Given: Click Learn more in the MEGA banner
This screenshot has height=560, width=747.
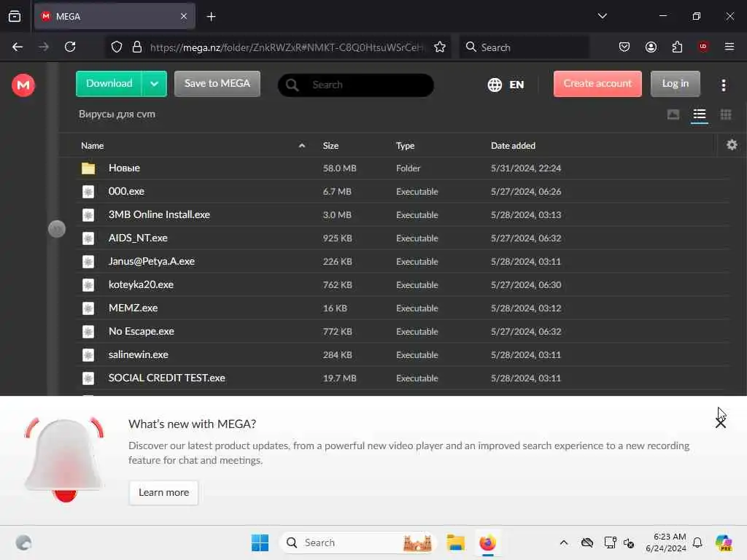Looking at the screenshot, I should click(163, 492).
